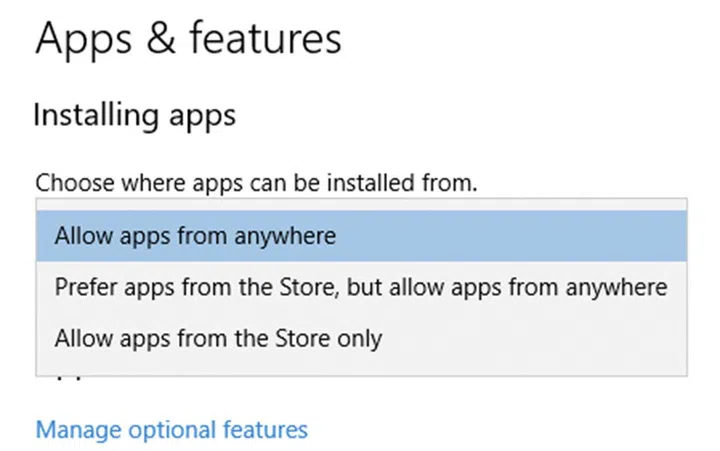Click the highlighted dropdown list item
Image resolution: width=720 pixels, height=451 pixels.
pos(195,236)
